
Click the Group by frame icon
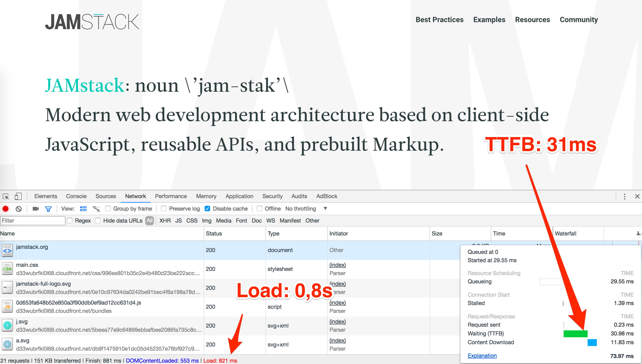(108, 209)
